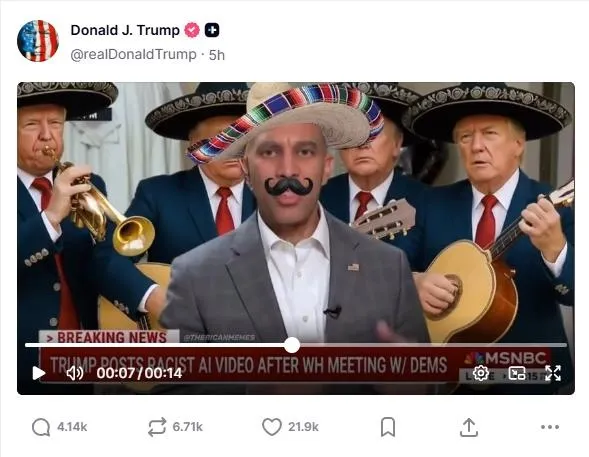The width and height of the screenshot is (589, 457).
Task: Open the Donald J. Trump display name
Action: click(125, 30)
